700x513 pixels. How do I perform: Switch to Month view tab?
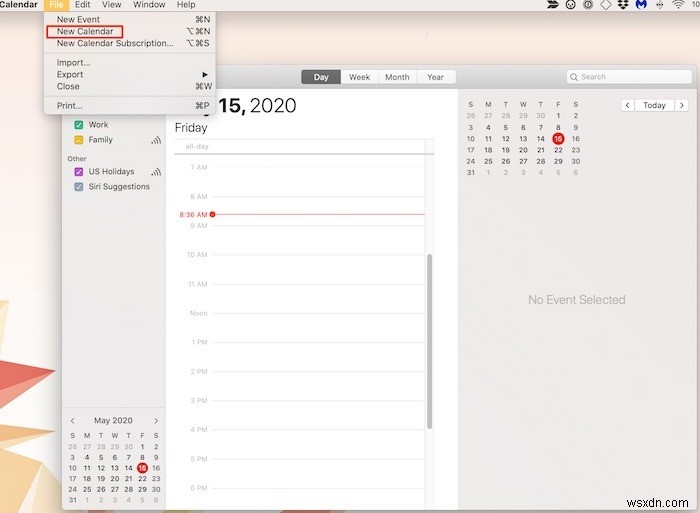coord(397,77)
